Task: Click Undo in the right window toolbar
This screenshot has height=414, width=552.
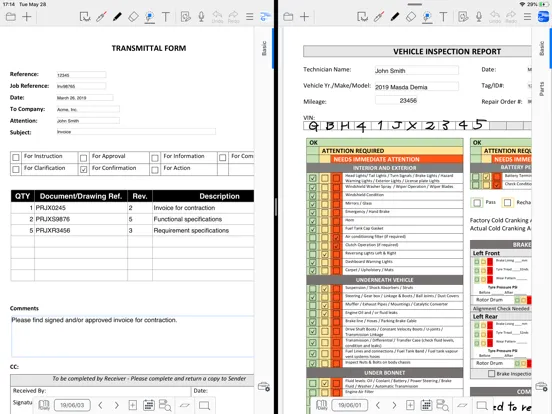Action: [495, 17]
